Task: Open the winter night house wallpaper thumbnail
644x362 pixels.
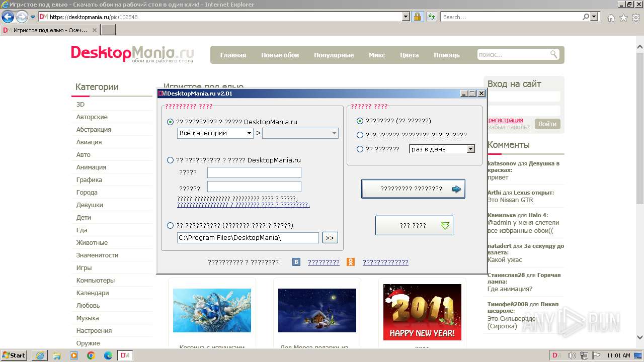Action: (317, 310)
